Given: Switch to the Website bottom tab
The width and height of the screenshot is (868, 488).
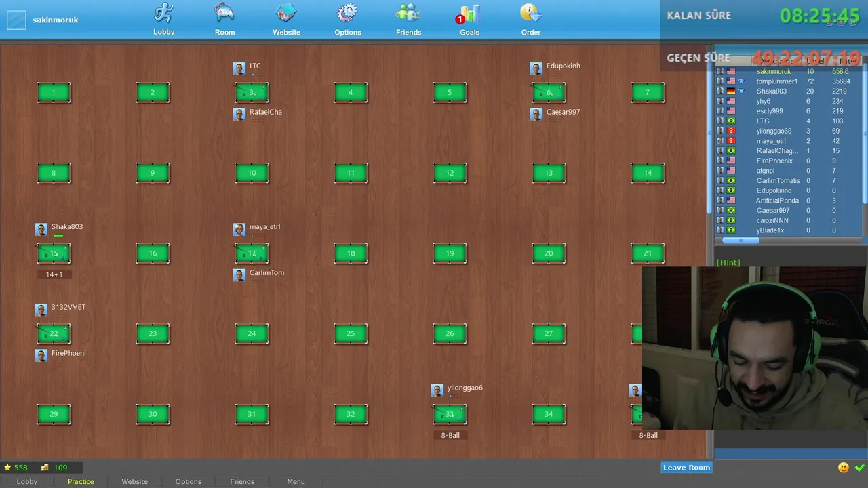Looking at the screenshot, I should pyautogui.click(x=134, y=481).
